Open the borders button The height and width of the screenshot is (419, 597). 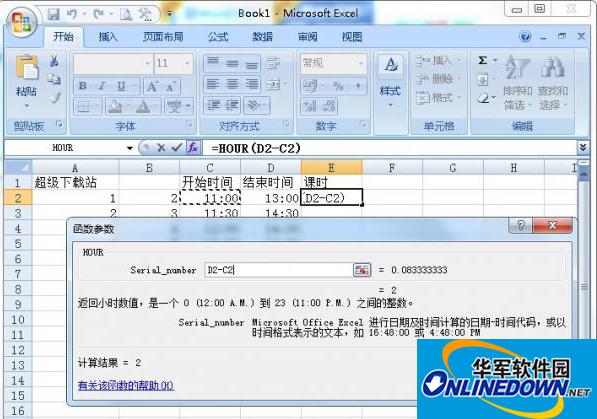click(84, 107)
